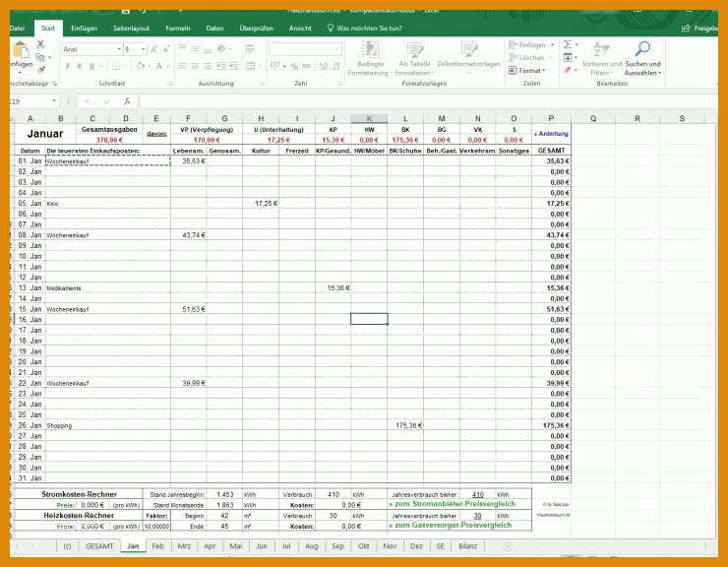The height and width of the screenshot is (567, 728).
Task: Increase font size with the larger A icon
Action: coord(153,49)
